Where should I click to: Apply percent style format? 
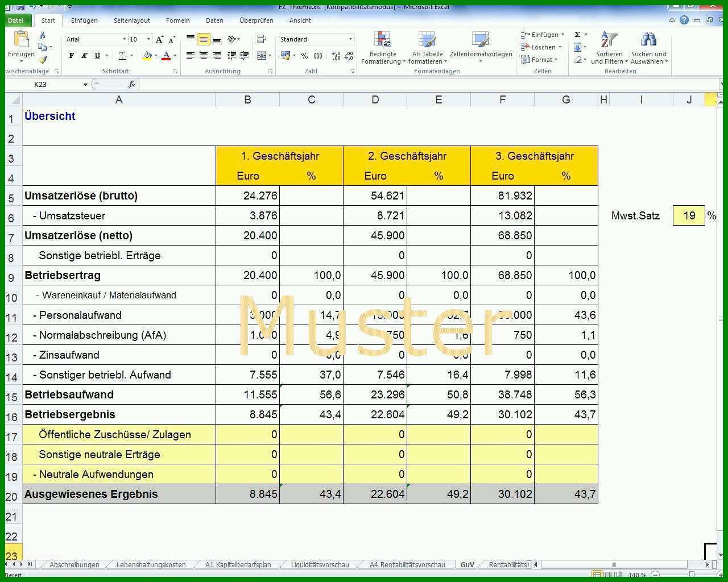point(305,56)
